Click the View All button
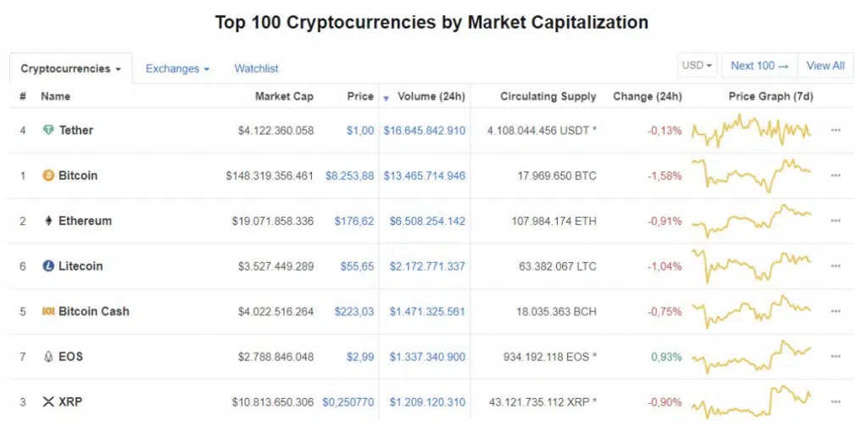 click(826, 65)
